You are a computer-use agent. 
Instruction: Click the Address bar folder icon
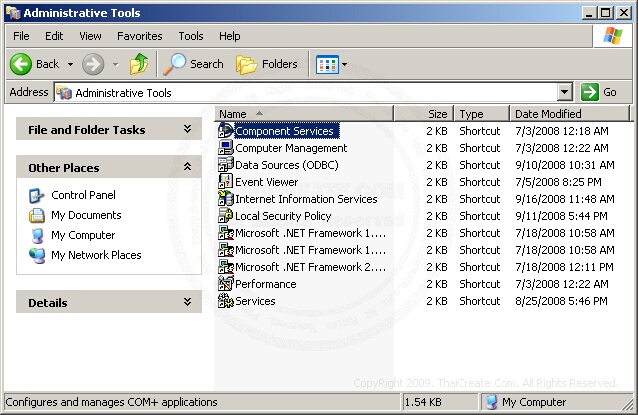(x=64, y=93)
